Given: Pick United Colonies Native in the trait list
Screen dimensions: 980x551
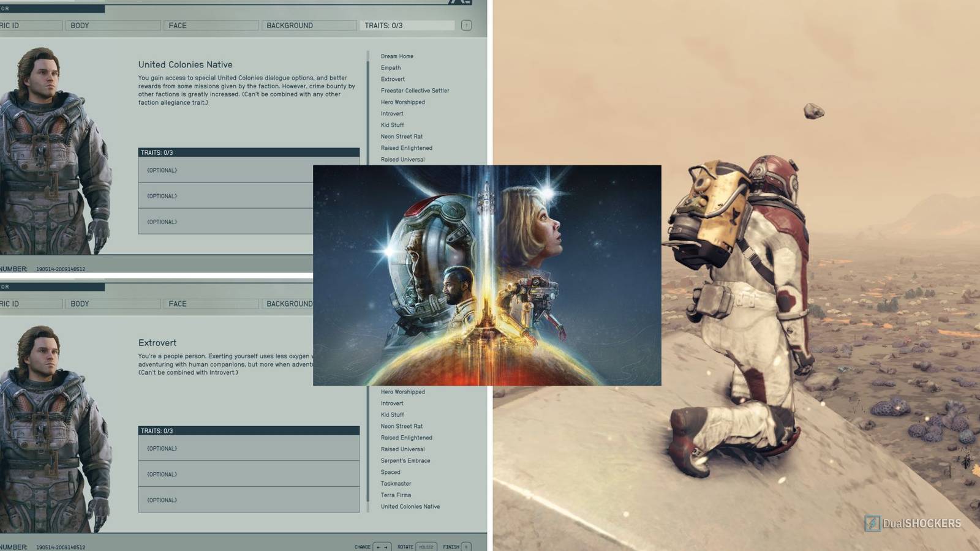Looking at the screenshot, I should [410, 507].
